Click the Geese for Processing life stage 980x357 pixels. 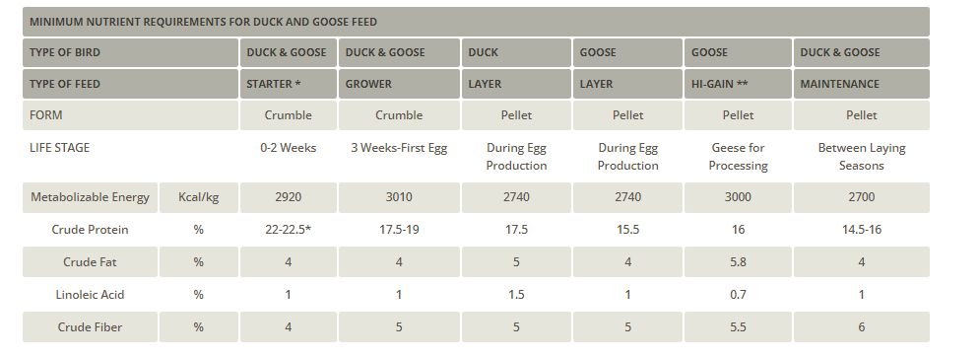[x=738, y=157]
